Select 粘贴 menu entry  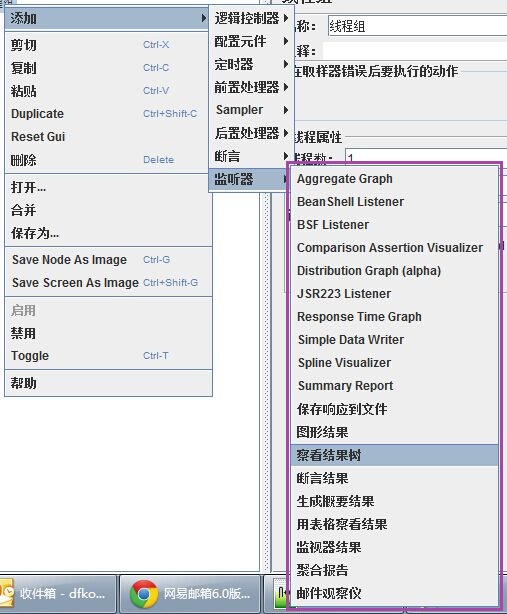click(x=108, y=91)
